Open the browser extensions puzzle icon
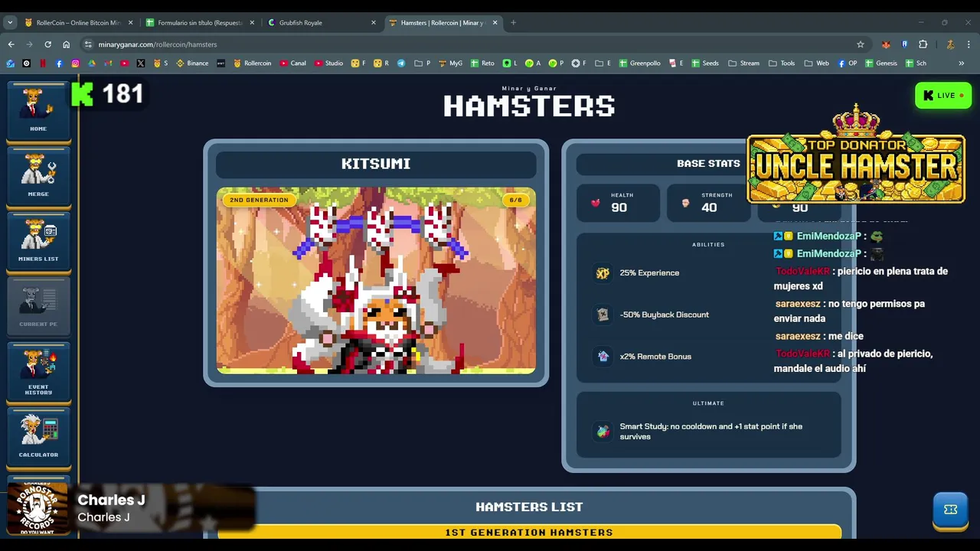980x551 pixels. tap(923, 44)
